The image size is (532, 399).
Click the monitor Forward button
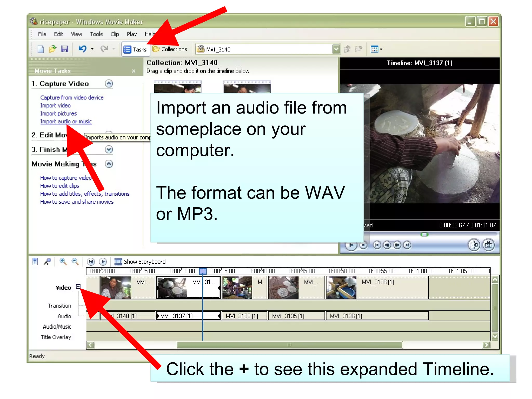[407, 245]
